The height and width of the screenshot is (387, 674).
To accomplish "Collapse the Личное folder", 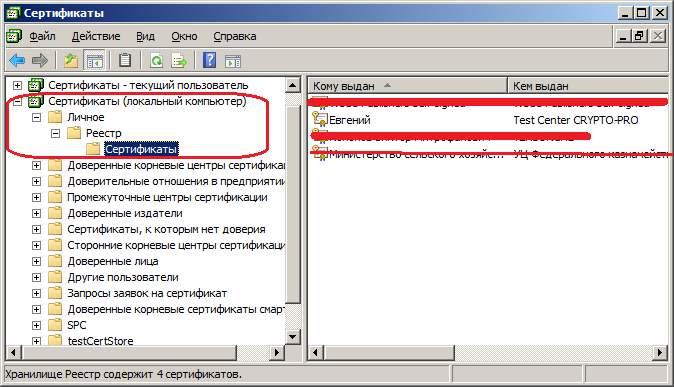I will 37,117.
